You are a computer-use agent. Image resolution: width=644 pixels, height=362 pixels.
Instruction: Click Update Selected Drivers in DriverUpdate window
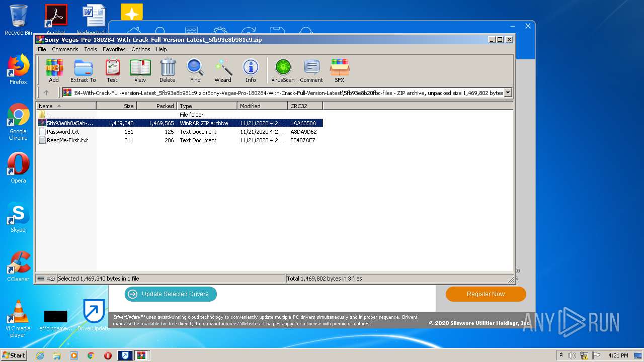pyautogui.click(x=171, y=294)
